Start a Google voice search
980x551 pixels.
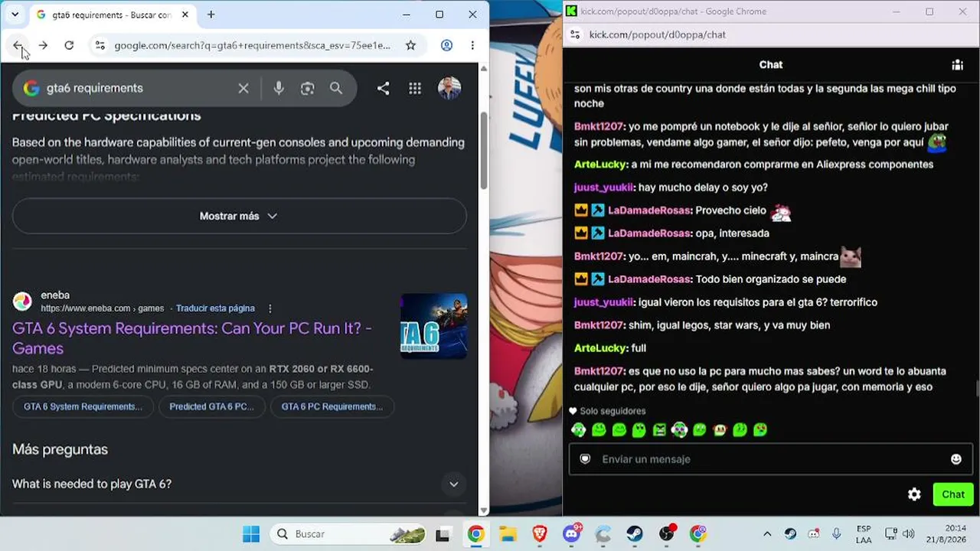(x=279, y=88)
